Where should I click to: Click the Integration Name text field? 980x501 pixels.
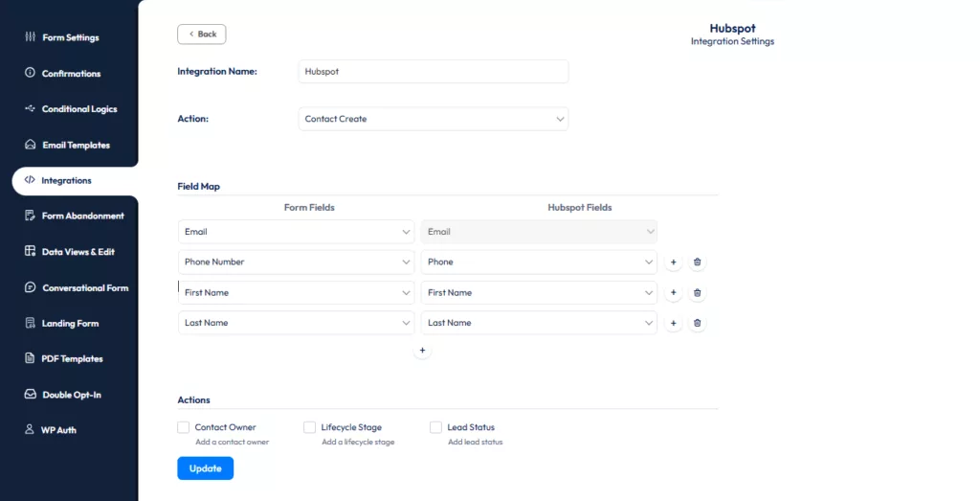(x=434, y=72)
